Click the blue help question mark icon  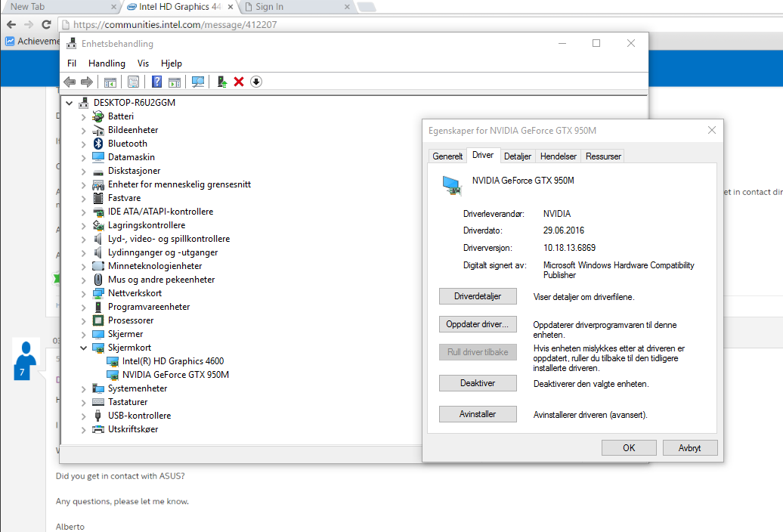point(156,82)
